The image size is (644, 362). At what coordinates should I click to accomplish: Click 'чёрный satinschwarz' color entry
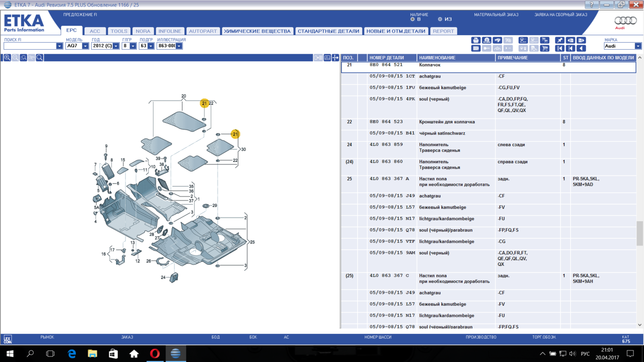tap(442, 133)
